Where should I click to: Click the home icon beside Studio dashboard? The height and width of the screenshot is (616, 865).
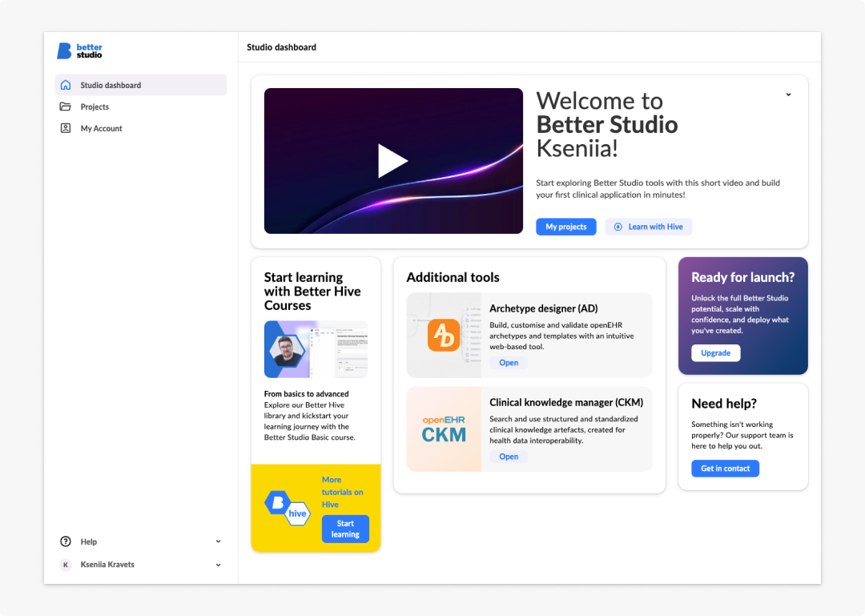66,85
